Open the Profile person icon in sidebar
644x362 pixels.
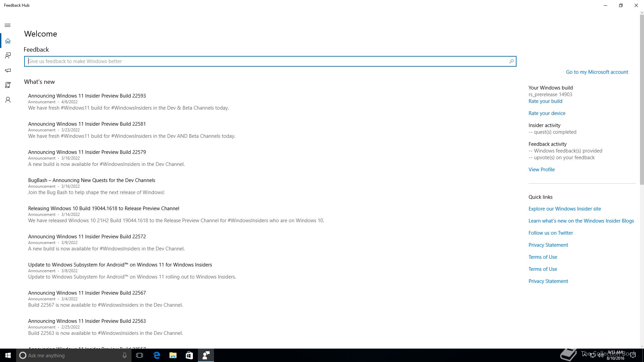pyautogui.click(x=8, y=100)
